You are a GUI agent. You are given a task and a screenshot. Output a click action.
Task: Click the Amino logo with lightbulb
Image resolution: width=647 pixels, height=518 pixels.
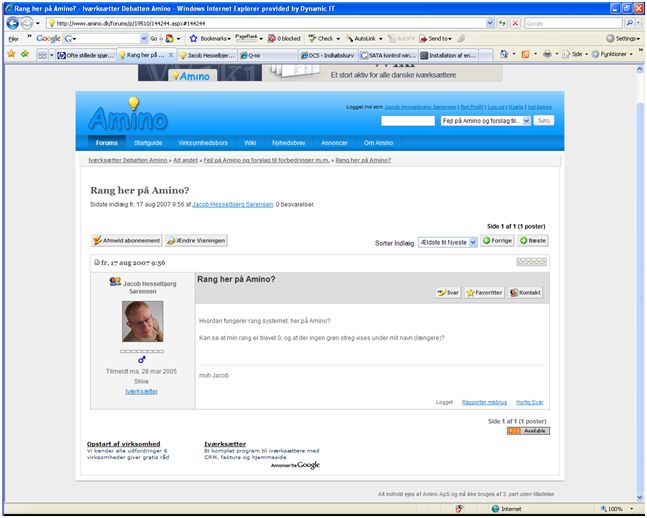[128, 114]
